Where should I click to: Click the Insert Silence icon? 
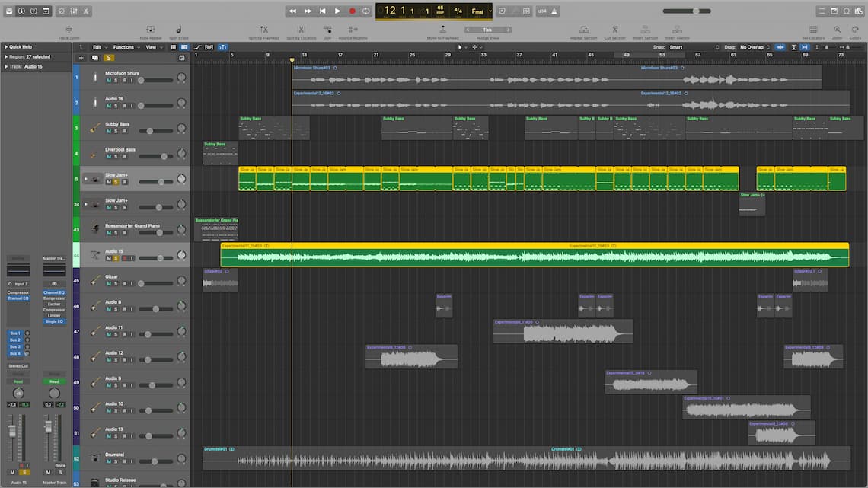pyautogui.click(x=677, y=30)
